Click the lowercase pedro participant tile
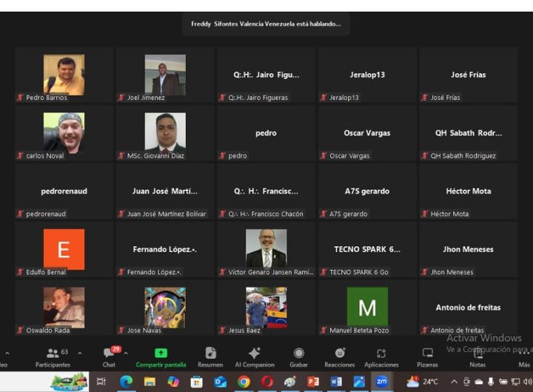533x392 pixels. click(x=266, y=133)
